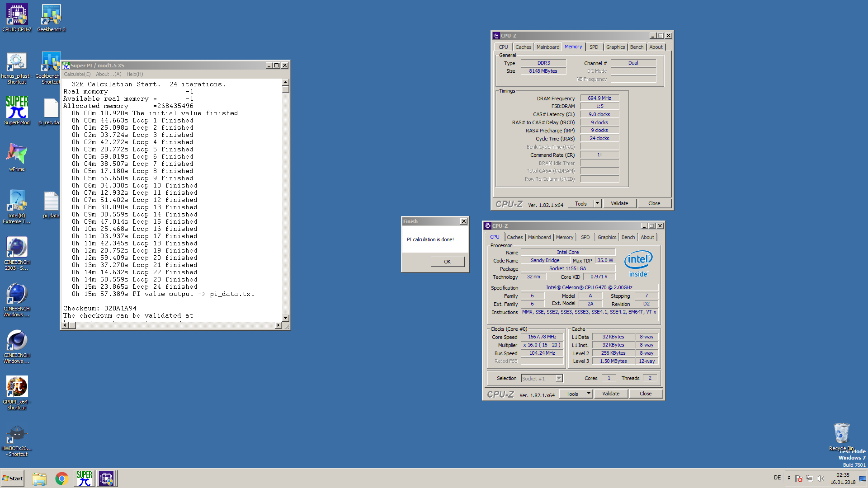Open the pi_rec.dat file icon

50,112
